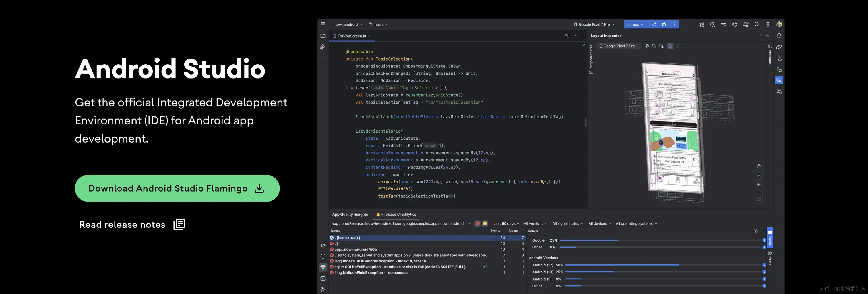868x294 pixels.
Task: Open the Gradle elephant tool window
Action: coord(779,47)
